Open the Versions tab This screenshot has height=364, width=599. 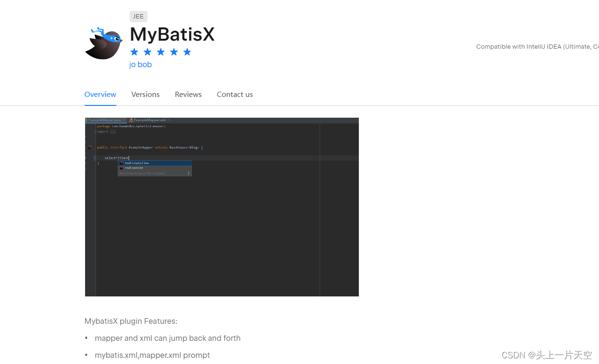(x=146, y=95)
